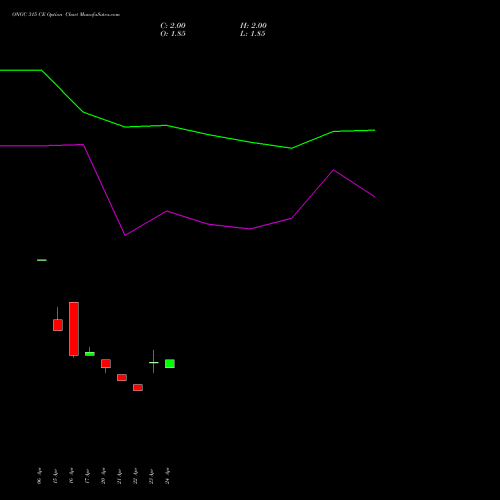
Task: Click the 'L: 1.85' low value
Action: pyautogui.click(x=253, y=34)
